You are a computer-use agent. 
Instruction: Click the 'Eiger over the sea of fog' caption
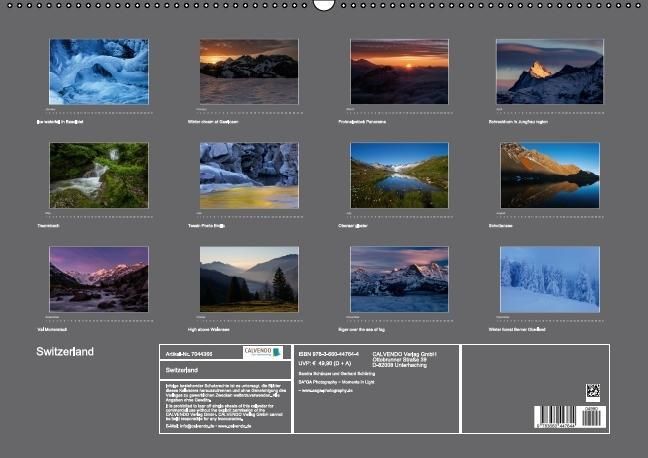tap(361, 329)
